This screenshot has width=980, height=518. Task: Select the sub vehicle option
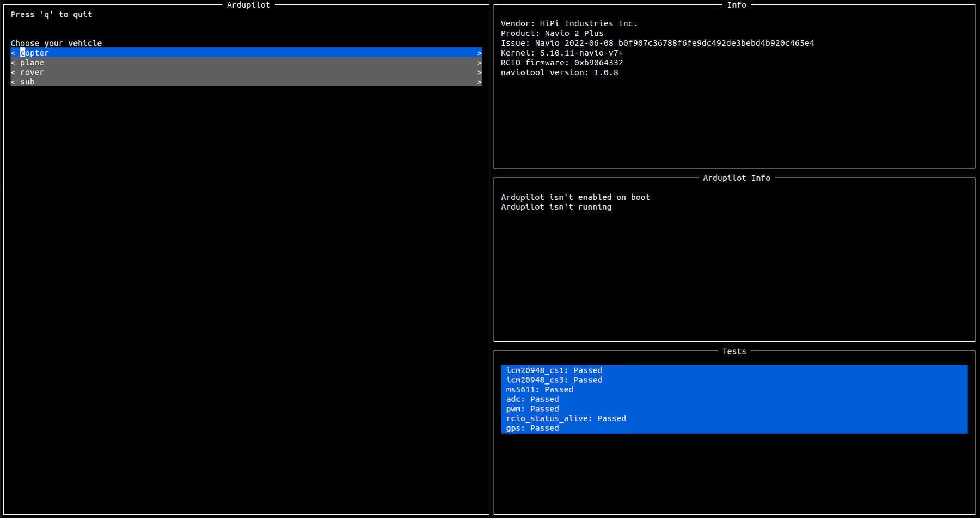click(246, 82)
